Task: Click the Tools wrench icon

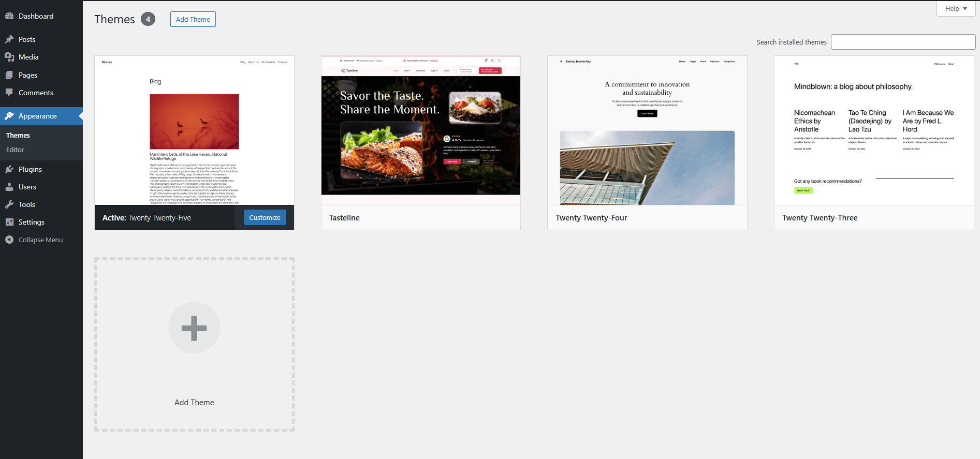Action: [9, 204]
